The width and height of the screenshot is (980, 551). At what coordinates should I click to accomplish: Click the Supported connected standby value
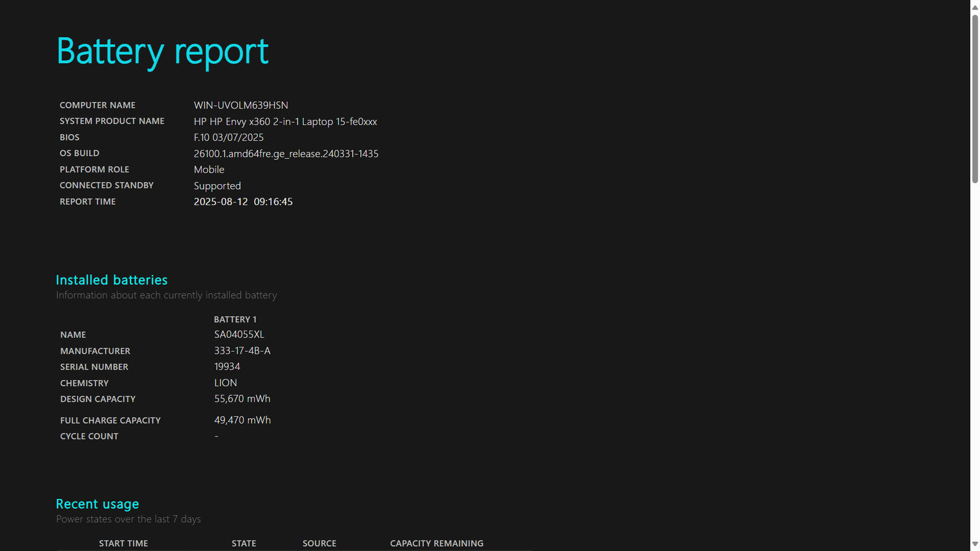217,186
